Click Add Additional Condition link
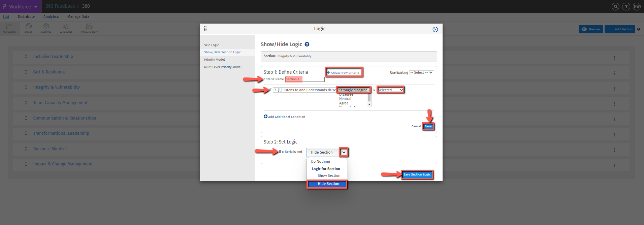 284,117
